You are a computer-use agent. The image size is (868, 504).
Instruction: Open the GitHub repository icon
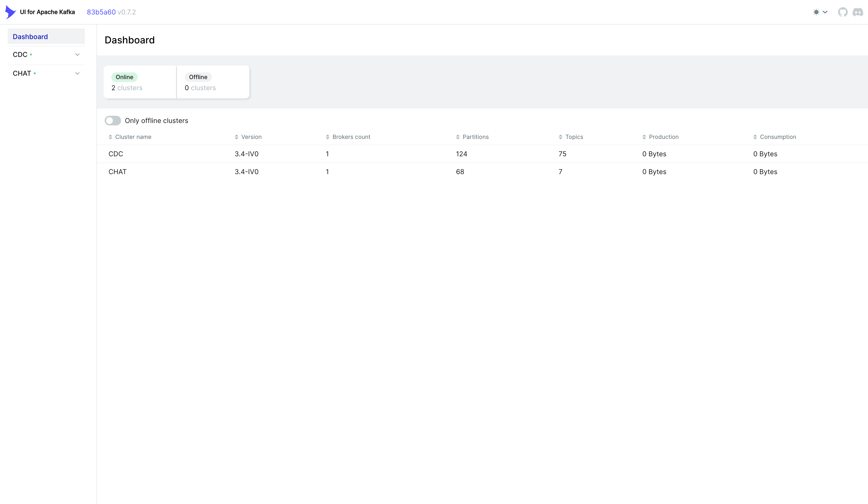[x=842, y=12]
